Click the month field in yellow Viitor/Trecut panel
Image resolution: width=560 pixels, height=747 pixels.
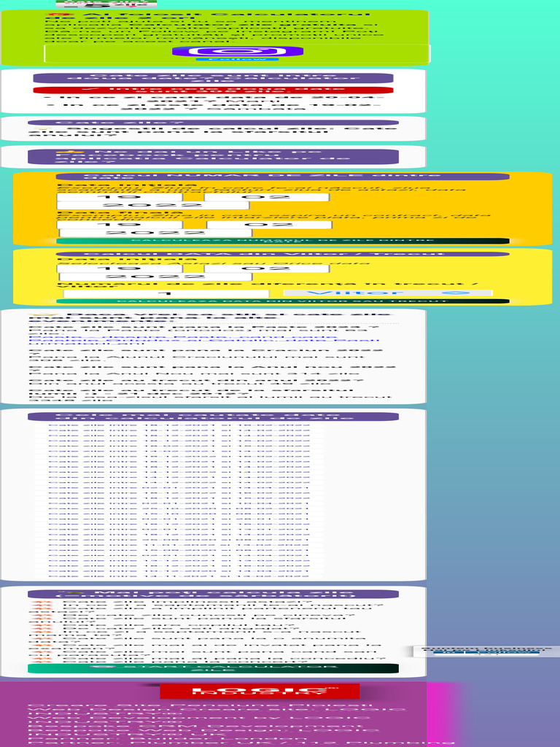point(267,268)
